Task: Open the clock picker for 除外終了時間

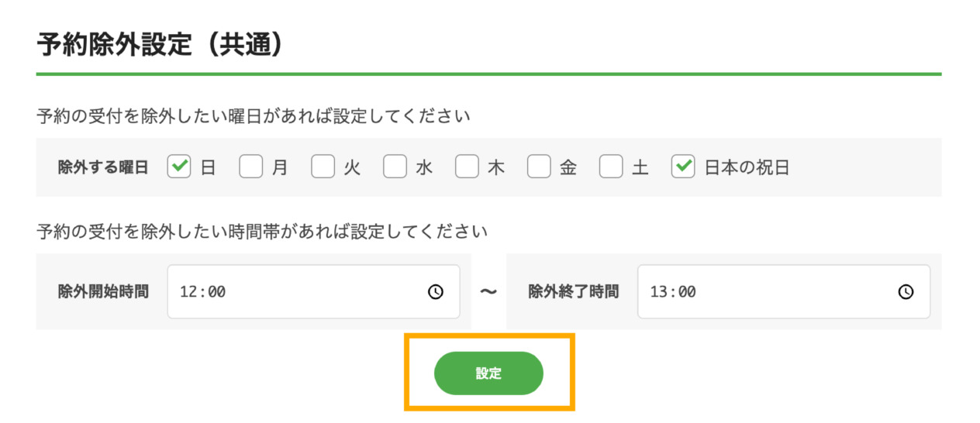Action: point(906,292)
